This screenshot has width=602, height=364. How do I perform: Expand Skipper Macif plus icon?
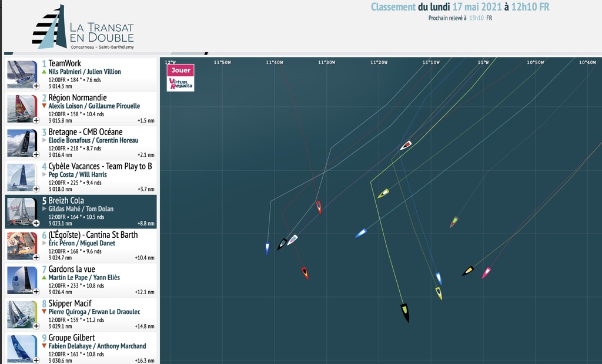tap(36, 326)
